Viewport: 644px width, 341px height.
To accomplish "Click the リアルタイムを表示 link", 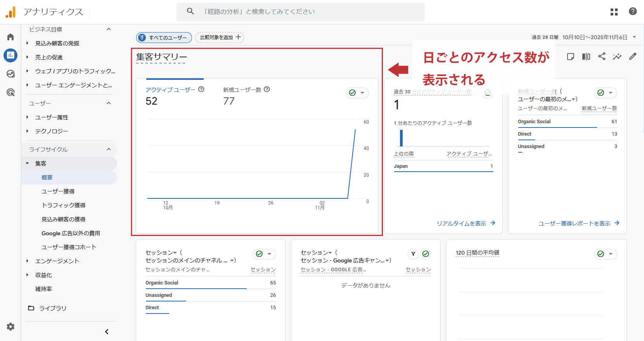I will point(466,223).
